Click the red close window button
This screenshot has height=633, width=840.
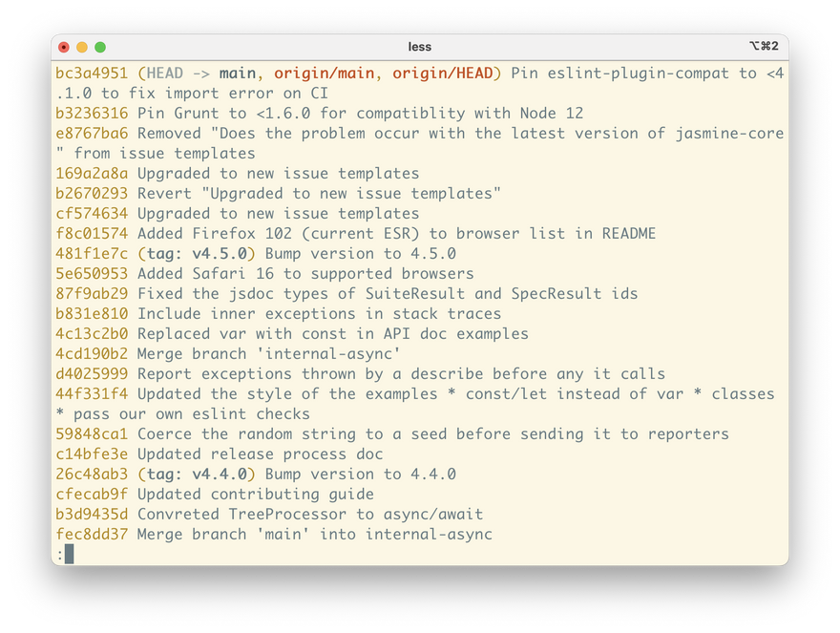click(x=64, y=47)
